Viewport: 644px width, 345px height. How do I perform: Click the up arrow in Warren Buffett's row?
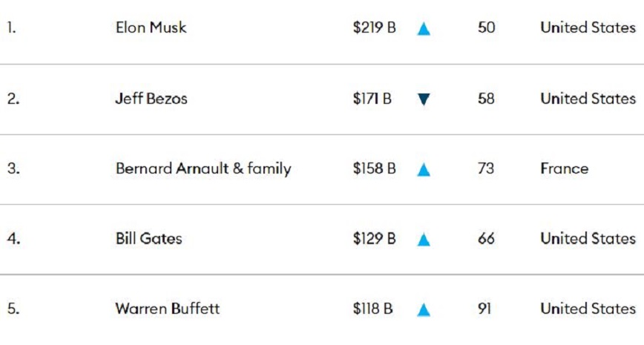(424, 310)
